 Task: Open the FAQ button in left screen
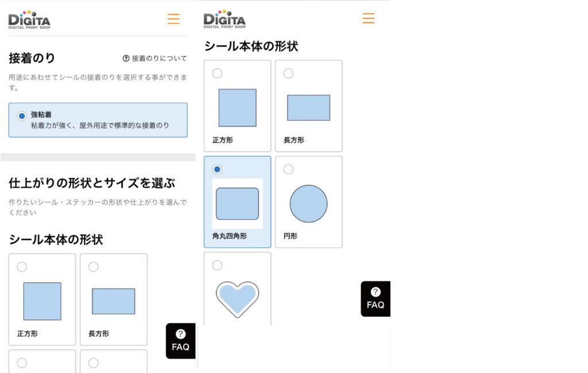[x=180, y=341]
